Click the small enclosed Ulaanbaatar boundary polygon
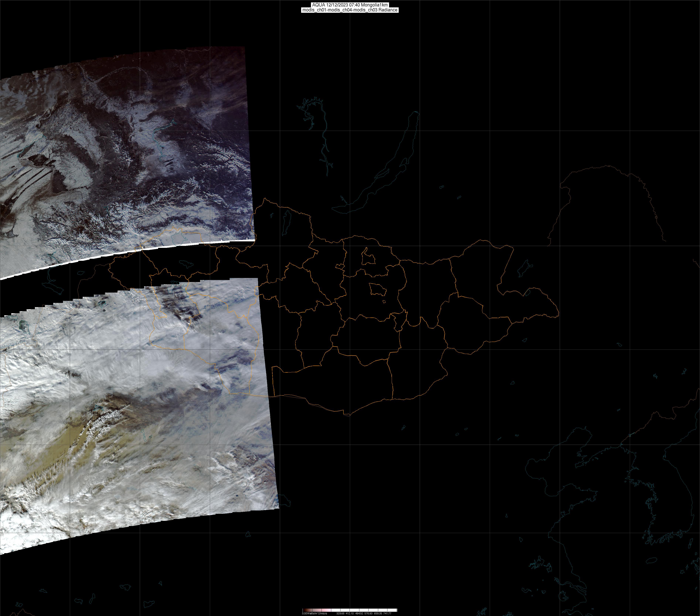The height and width of the screenshot is (616, 700). (378, 290)
